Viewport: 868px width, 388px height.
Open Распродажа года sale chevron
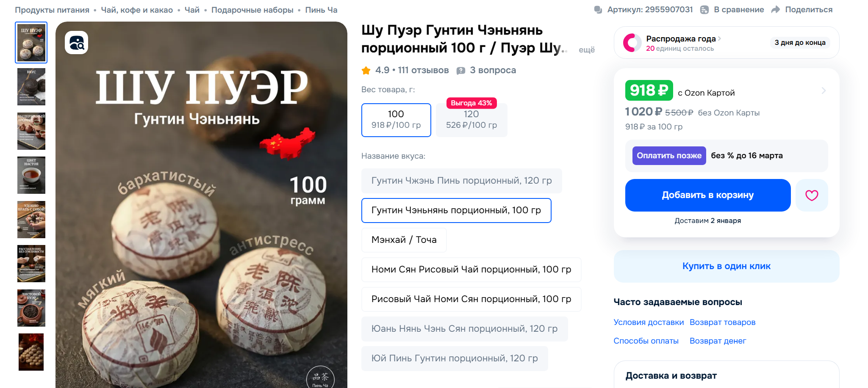719,39
